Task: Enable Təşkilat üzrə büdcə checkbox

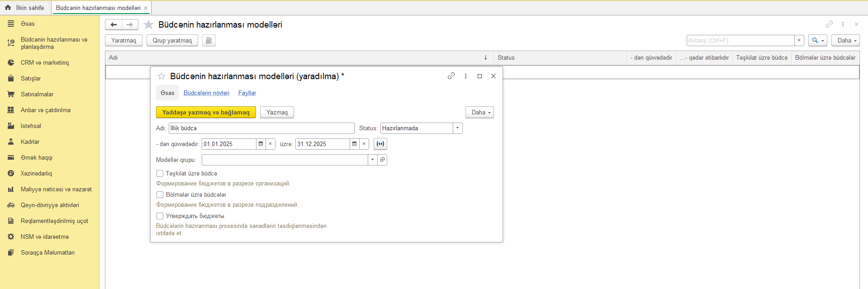Action: tap(160, 173)
